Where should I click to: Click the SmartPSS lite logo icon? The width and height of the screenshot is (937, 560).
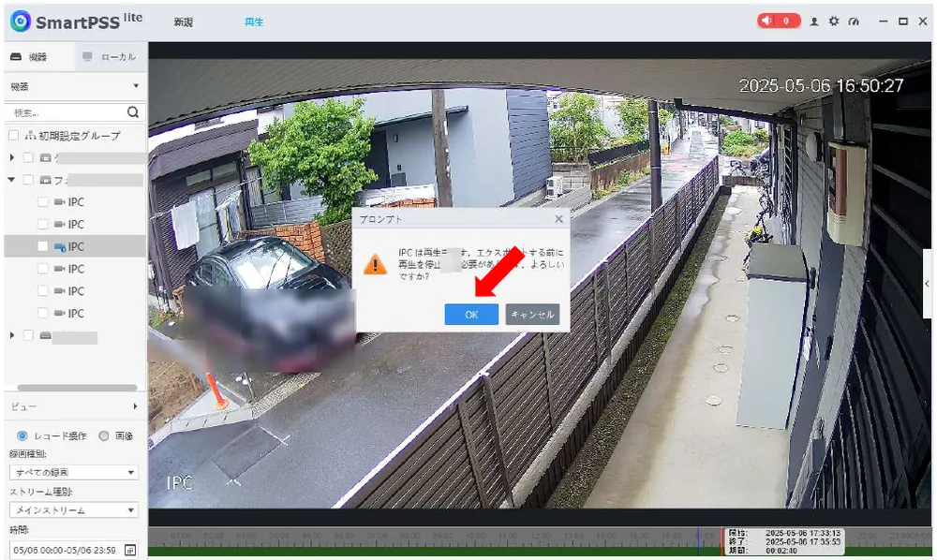[x=21, y=22]
